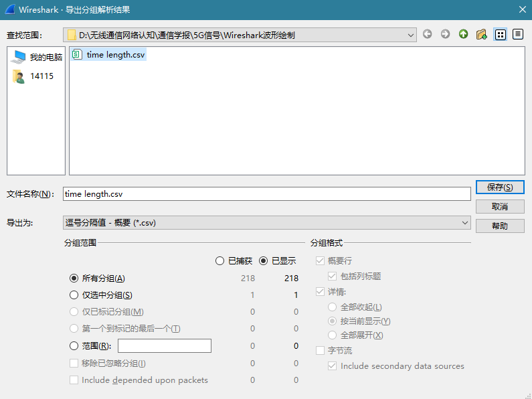532x399 pixels.
Task: Go forward with the right arrow icon
Action: tap(445, 34)
